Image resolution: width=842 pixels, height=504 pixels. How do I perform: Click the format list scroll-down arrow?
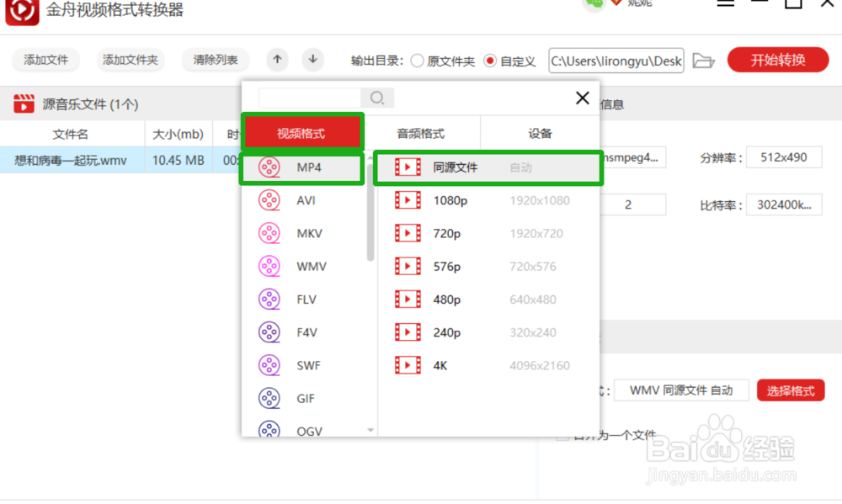(x=370, y=430)
